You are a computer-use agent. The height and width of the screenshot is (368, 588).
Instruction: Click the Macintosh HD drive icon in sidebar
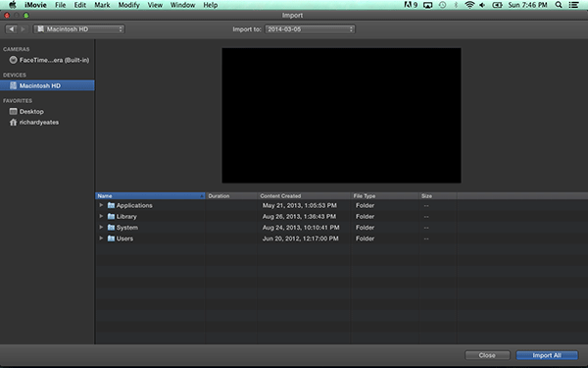click(x=13, y=85)
